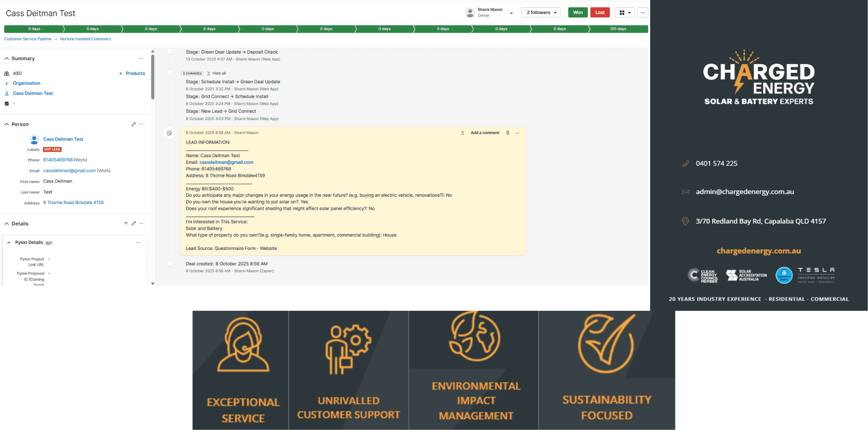Open the Details section three-dot menu
This screenshot has width=868, height=430.
point(141,224)
